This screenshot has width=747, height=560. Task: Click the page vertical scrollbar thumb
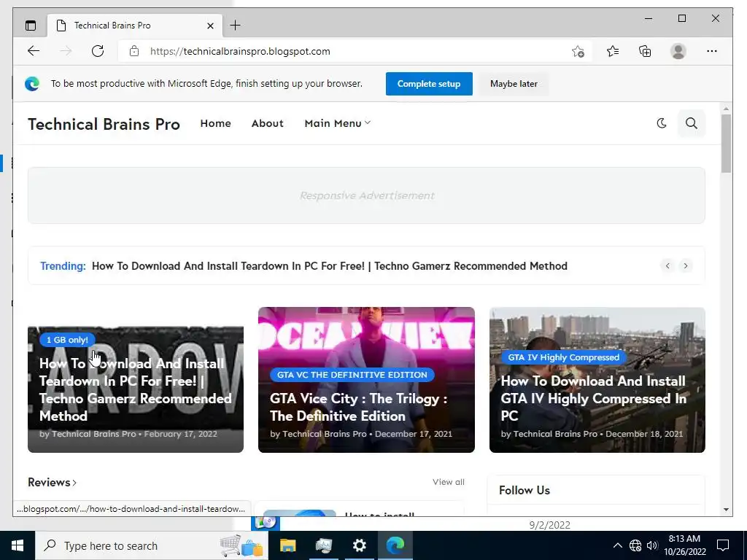point(726,144)
